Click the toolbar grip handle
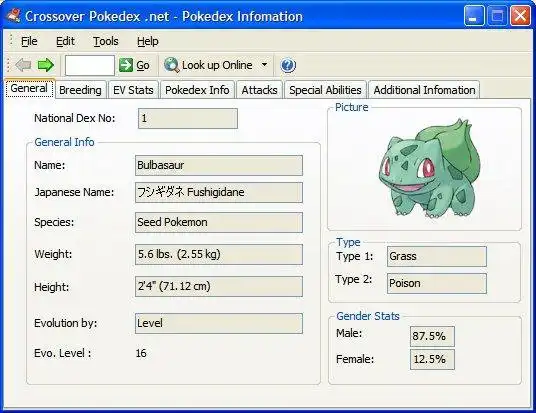Screen dimensions: 536x413 click(9, 65)
